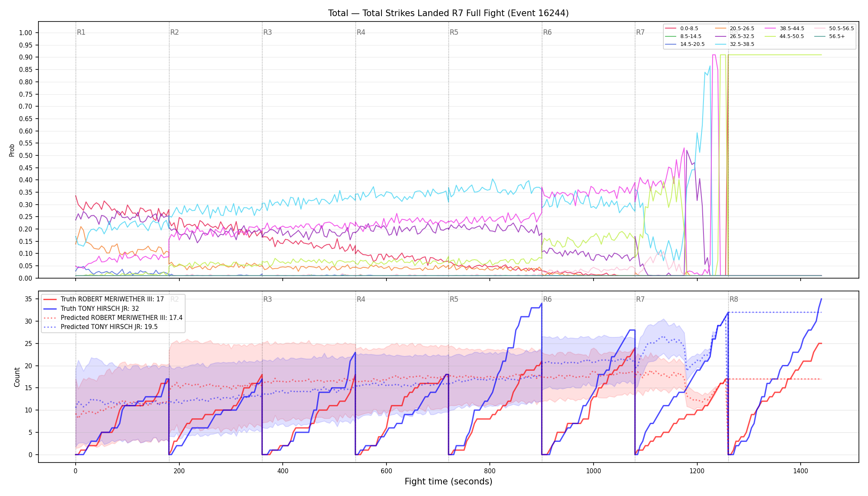Click the 1.00 tick on the Prob axis
This screenshot has height=496, width=868.
(x=25, y=33)
